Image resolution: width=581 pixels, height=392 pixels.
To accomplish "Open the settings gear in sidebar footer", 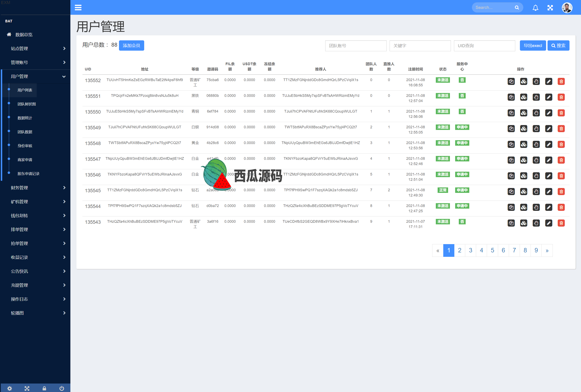I will (x=9, y=388).
